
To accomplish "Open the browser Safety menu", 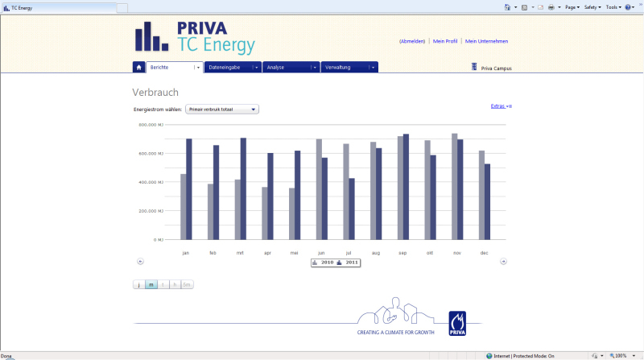I will click(x=592, y=7).
